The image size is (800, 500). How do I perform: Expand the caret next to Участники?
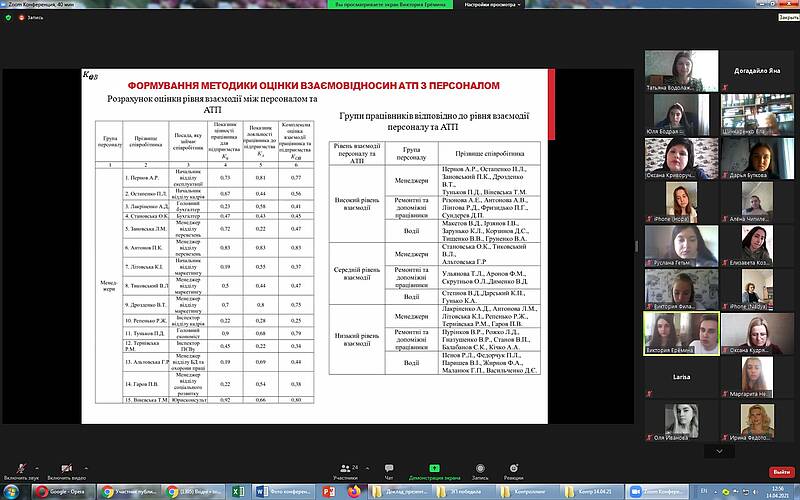pyautogui.click(x=367, y=467)
